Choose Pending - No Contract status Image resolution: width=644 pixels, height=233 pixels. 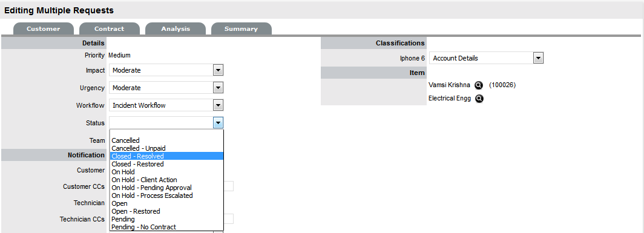166,227
